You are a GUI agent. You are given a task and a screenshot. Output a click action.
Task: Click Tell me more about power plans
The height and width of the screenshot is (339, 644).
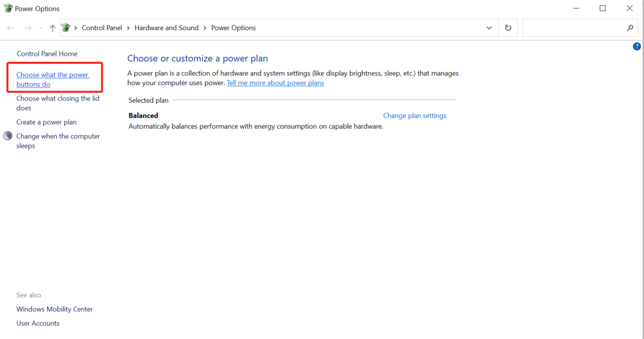pyautogui.click(x=275, y=83)
